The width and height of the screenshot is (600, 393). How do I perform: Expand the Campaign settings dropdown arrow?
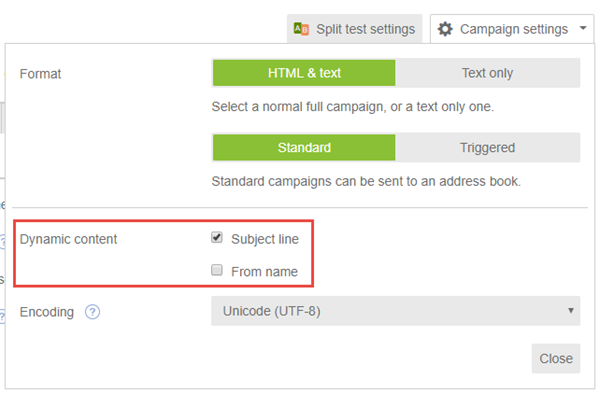[583, 28]
